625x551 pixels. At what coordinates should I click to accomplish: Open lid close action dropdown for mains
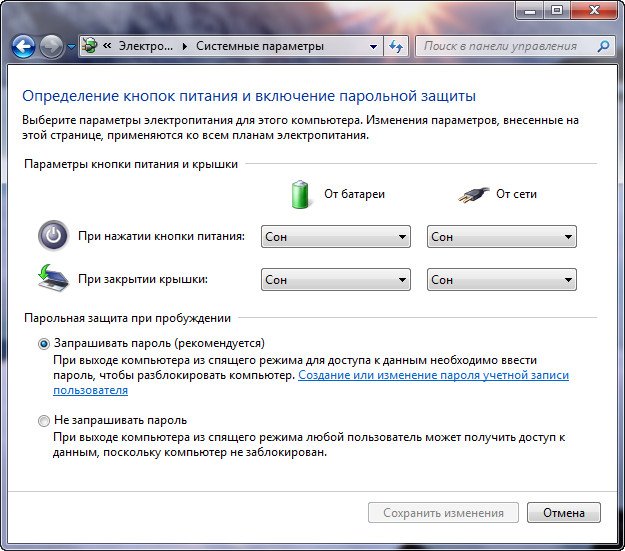click(x=502, y=279)
